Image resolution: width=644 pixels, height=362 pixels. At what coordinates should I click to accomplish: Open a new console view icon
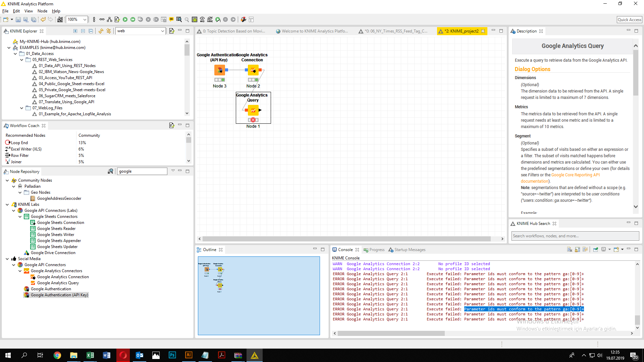[x=616, y=249]
